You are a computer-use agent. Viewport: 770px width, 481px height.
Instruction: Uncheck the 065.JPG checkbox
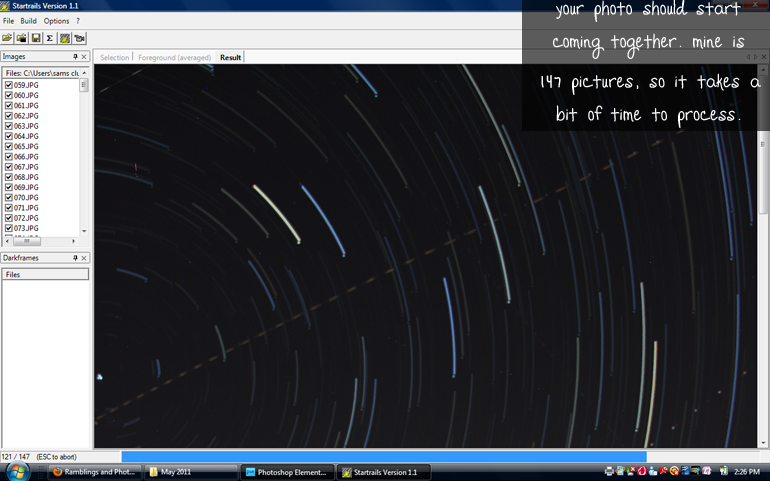(8, 146)
